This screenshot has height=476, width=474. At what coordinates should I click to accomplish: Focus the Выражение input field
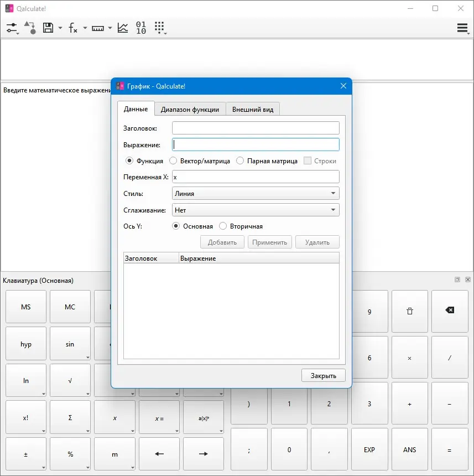coord(256,144)
